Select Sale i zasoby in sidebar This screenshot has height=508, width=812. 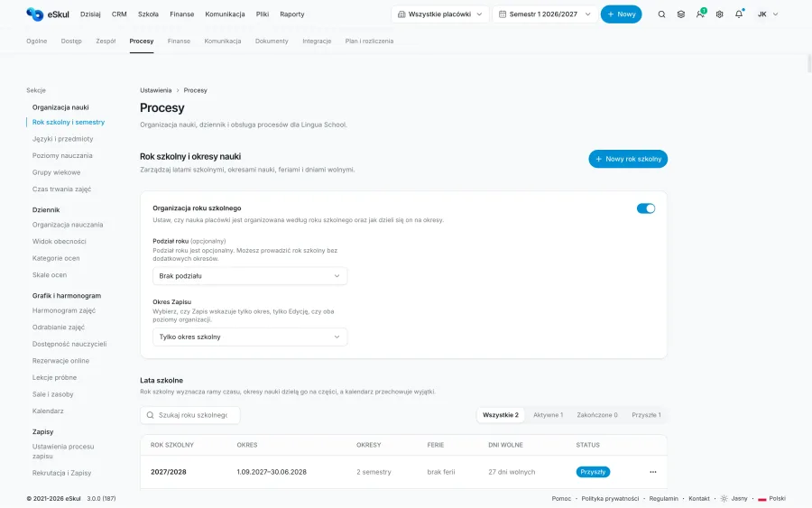tap(53, 394)
